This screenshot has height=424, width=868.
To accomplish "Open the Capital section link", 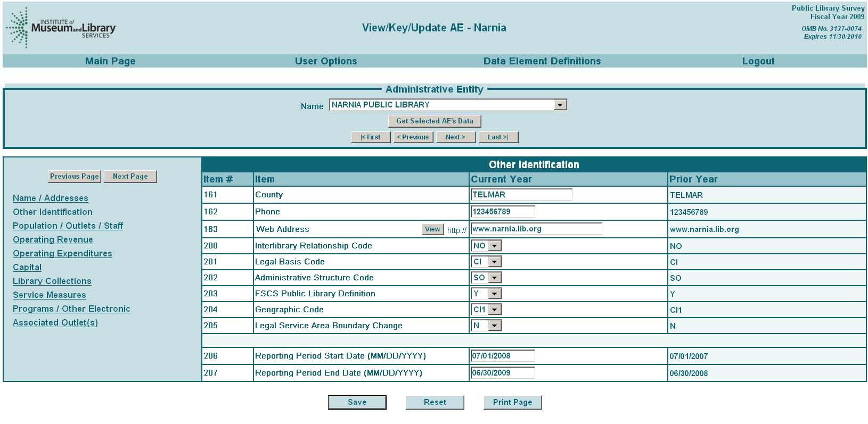I will pos(27,267).
